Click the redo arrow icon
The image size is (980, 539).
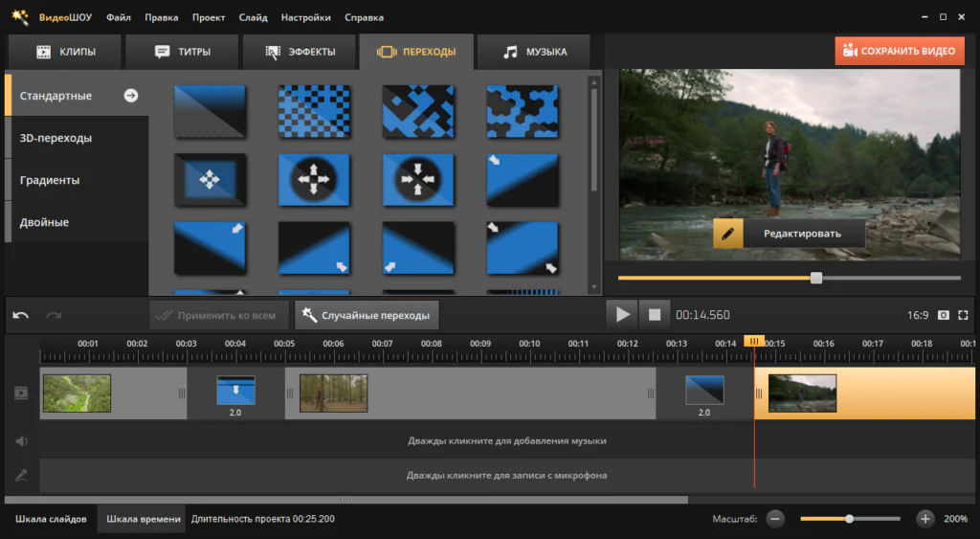54,315
